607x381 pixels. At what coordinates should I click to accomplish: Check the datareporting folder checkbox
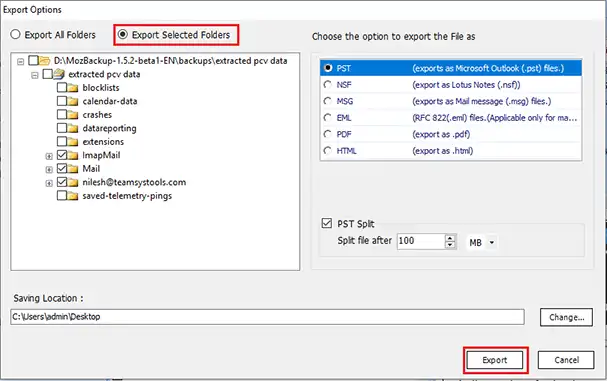[62, 128]
